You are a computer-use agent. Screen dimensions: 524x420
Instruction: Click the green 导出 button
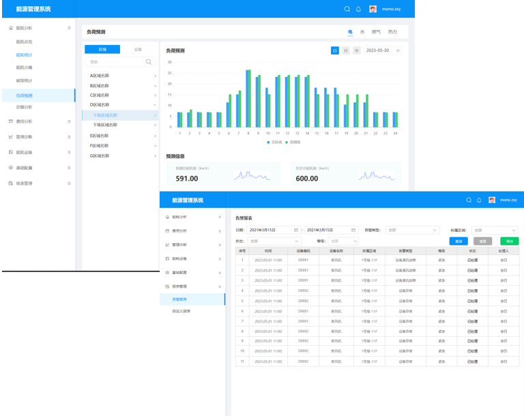coord(509,241)
